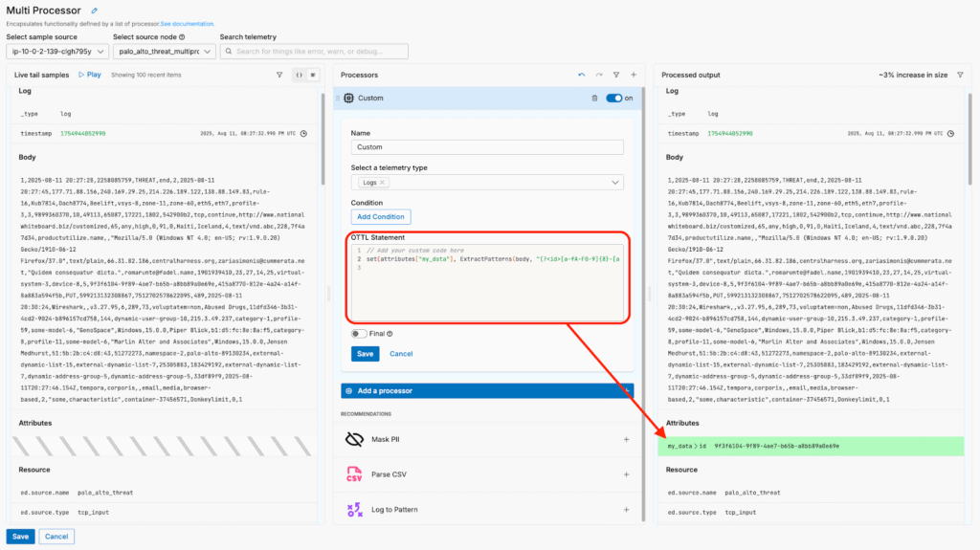This screenshot has width=980, height=550.
Task: Click plus icon in Processors header
Action: pos(633,75)
